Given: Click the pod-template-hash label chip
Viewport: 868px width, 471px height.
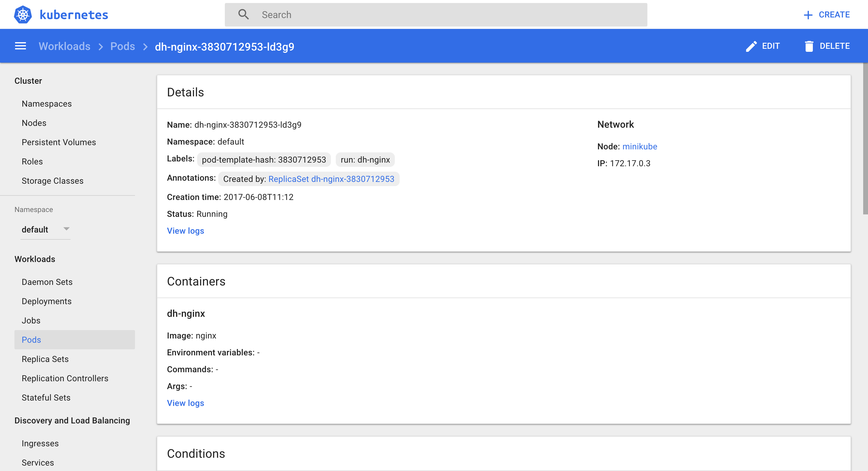Looking at the screenshot, I should coord(263,160).
